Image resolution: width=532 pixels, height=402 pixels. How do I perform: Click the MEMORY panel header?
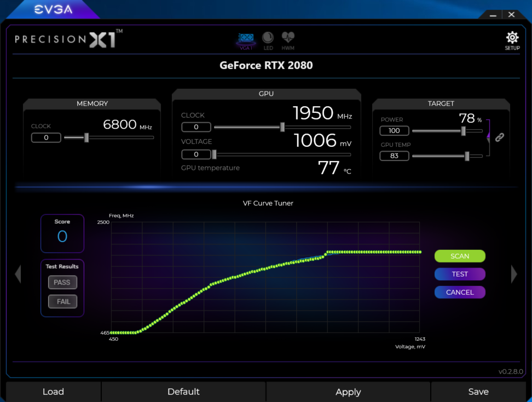[92, 104]
